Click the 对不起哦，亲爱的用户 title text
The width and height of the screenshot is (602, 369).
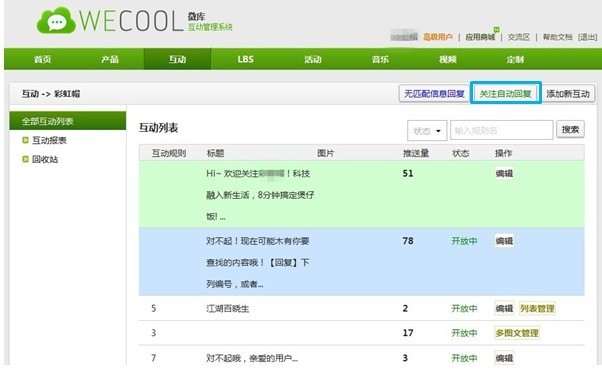pos(252,358)
